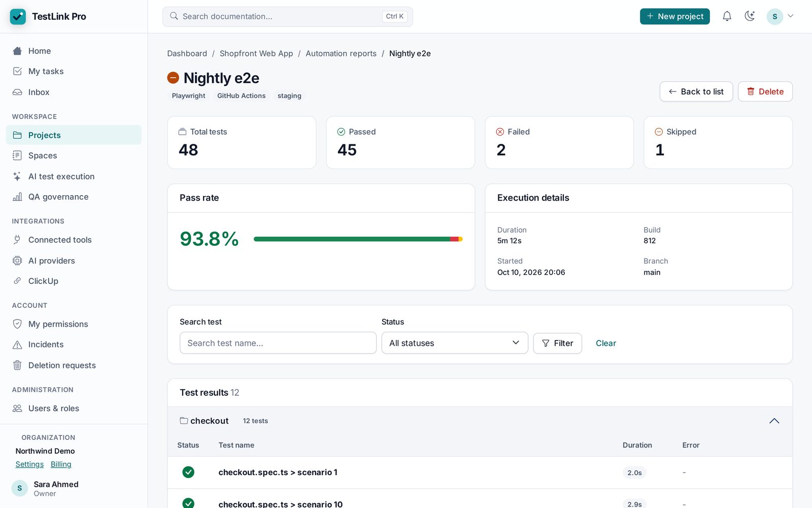Click the AI providers chip icon
The height and width of the screenshot is (508, 812).
[17, 261]
